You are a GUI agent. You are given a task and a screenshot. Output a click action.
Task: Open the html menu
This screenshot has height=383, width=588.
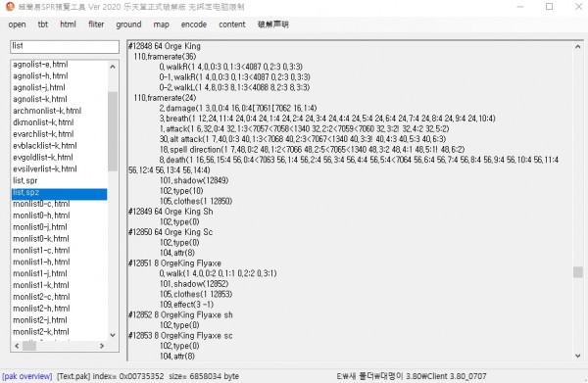coord(68,24)
